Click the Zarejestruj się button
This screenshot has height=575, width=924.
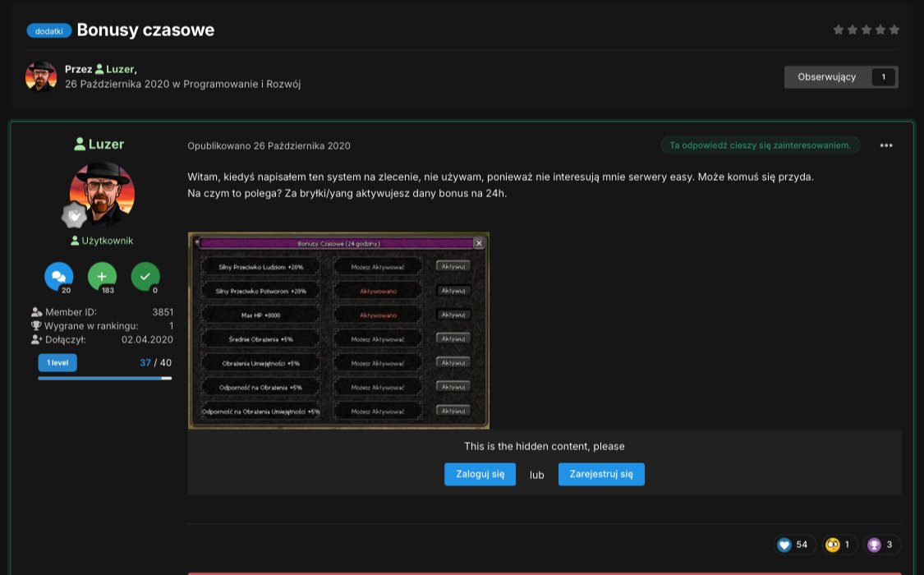tap(601, 474)
